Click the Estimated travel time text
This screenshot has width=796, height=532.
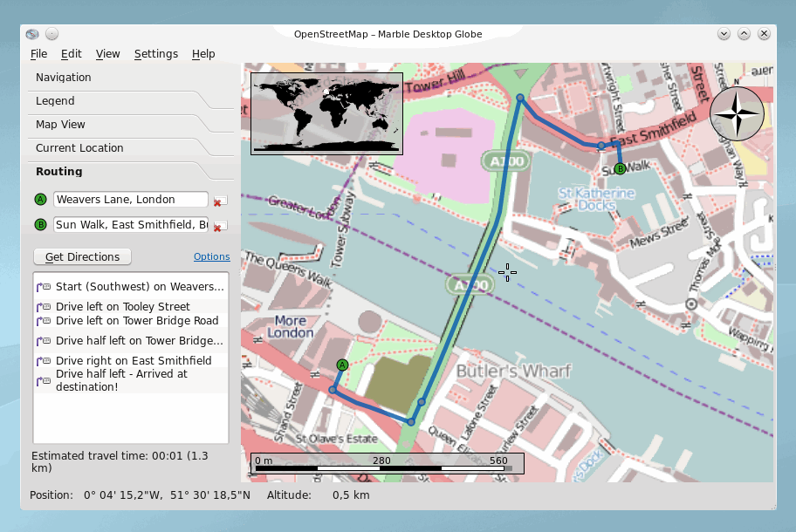point(120,461)
